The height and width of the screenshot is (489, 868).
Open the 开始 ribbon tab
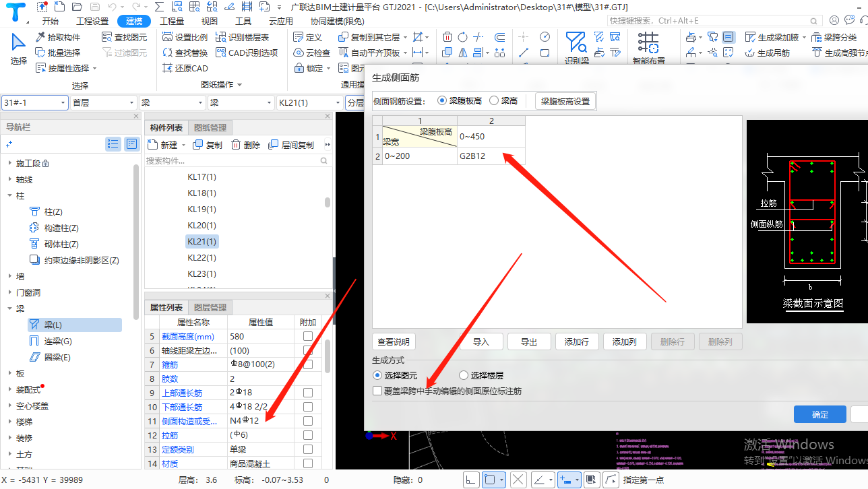[50, 21]
